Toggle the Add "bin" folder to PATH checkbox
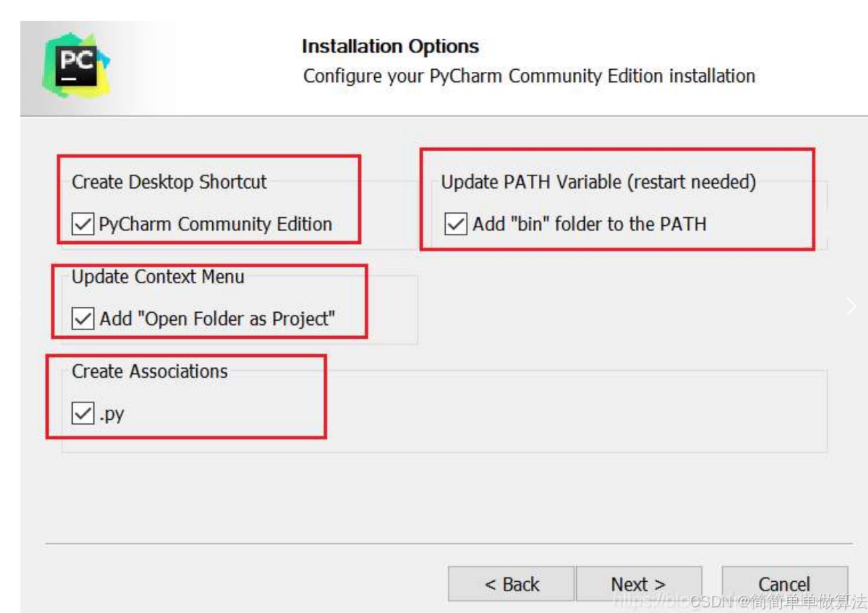 click(455, 224)
